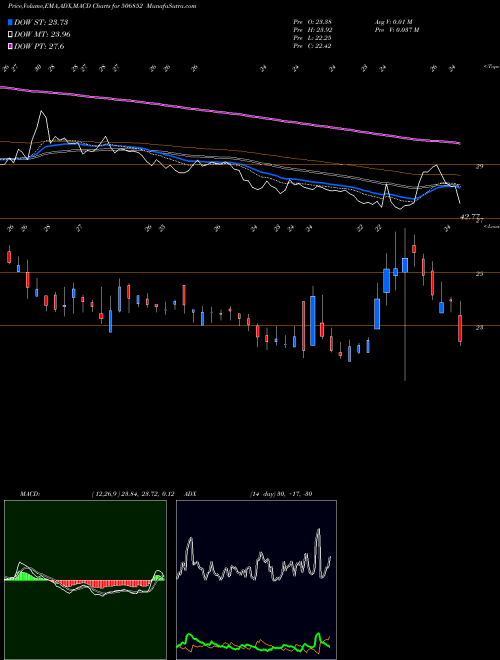Click the 'MACD:' panel label
This screenshot has width=500, height=660.
point(29,494)
